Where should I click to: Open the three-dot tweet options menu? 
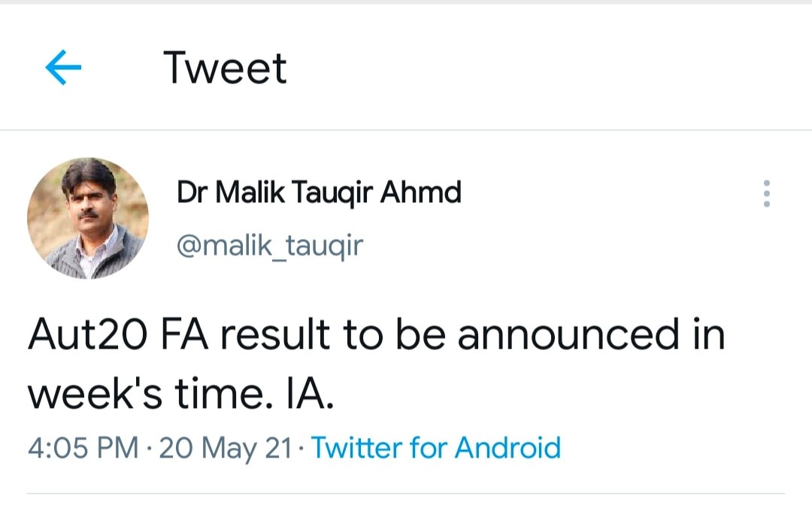point(766,194)
